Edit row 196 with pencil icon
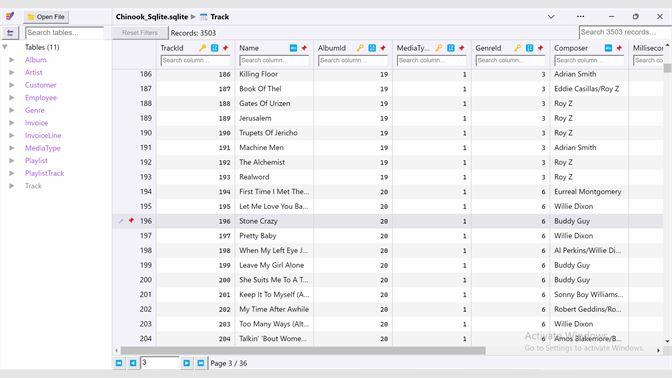 [121, 221]
